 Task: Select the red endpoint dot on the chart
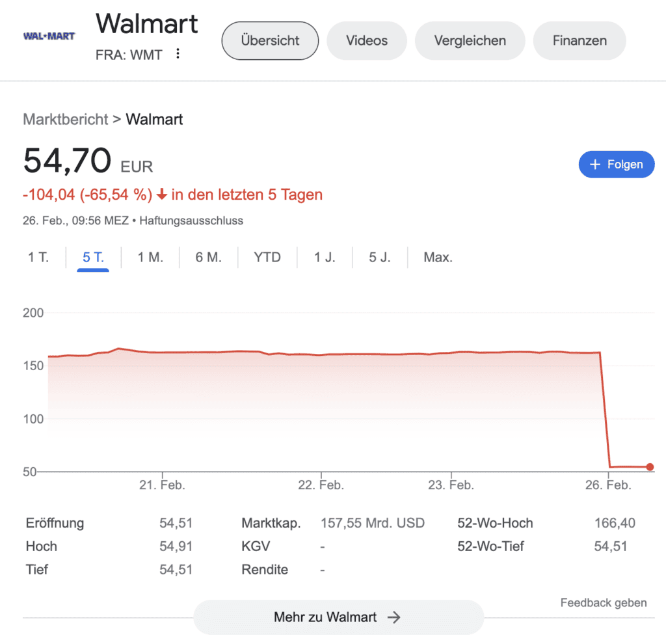click(x=649, y=466)
